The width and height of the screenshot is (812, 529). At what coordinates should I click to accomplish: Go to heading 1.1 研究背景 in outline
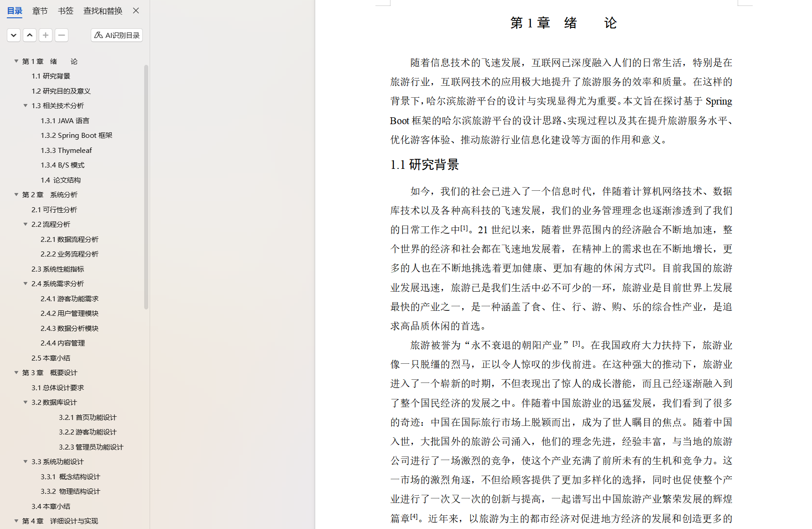click(51, 76)
